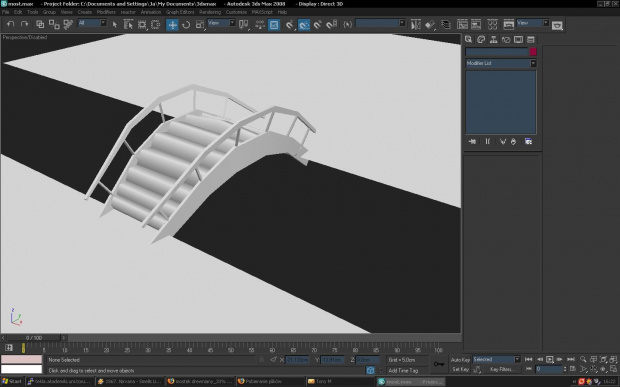
Task: Open the Layer Manager
Action: click(446, 25)
